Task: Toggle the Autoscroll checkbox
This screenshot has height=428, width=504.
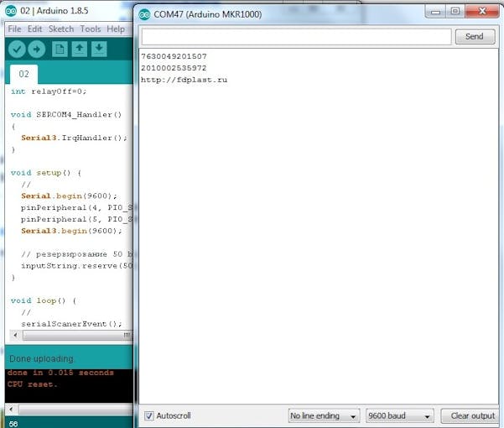Action: tap(148, 415)
